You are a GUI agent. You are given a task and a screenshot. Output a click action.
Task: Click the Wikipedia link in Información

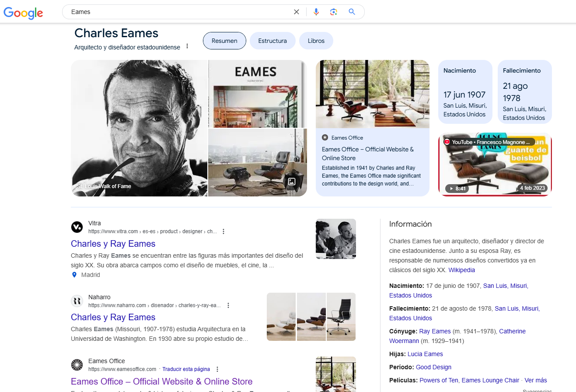(461, 270)
